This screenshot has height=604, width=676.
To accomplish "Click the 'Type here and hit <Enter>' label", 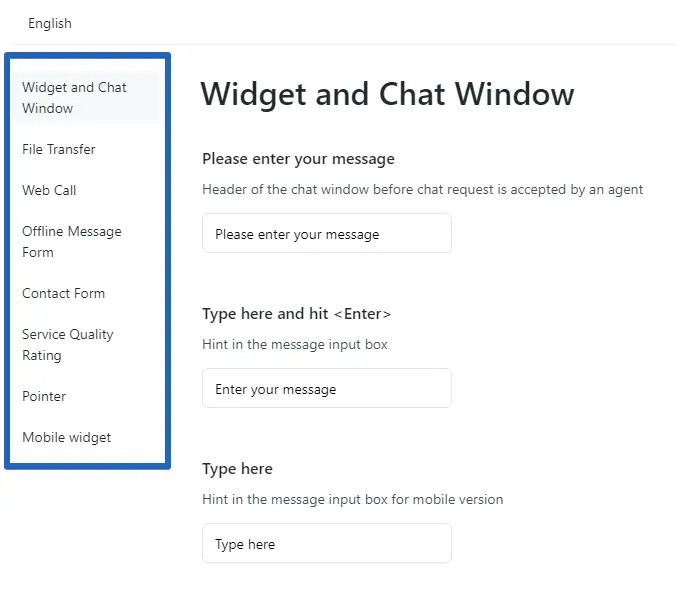I will (297, 314).
